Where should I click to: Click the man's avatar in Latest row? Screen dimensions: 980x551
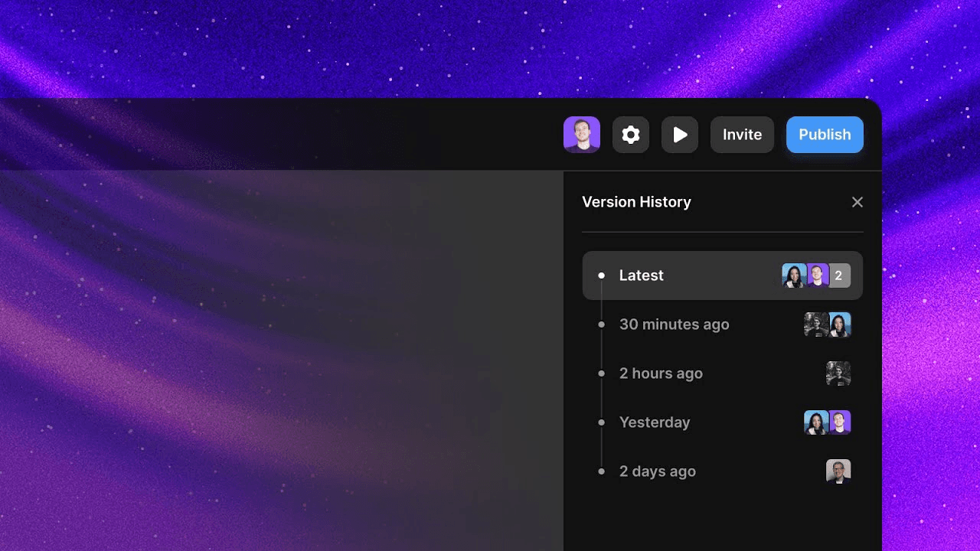click(817, 275)
